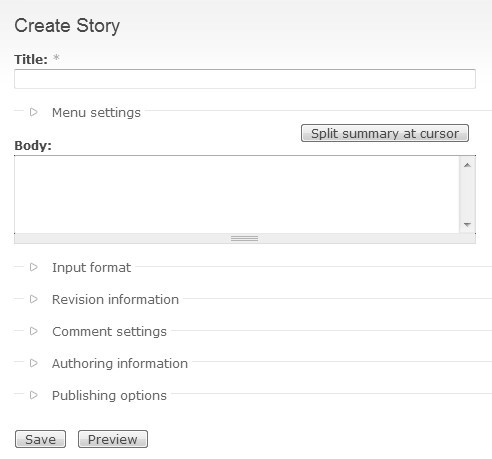492x459 pixels.
Task: Click the triangle icon beside Input format
Action: [x=34, y=267]
